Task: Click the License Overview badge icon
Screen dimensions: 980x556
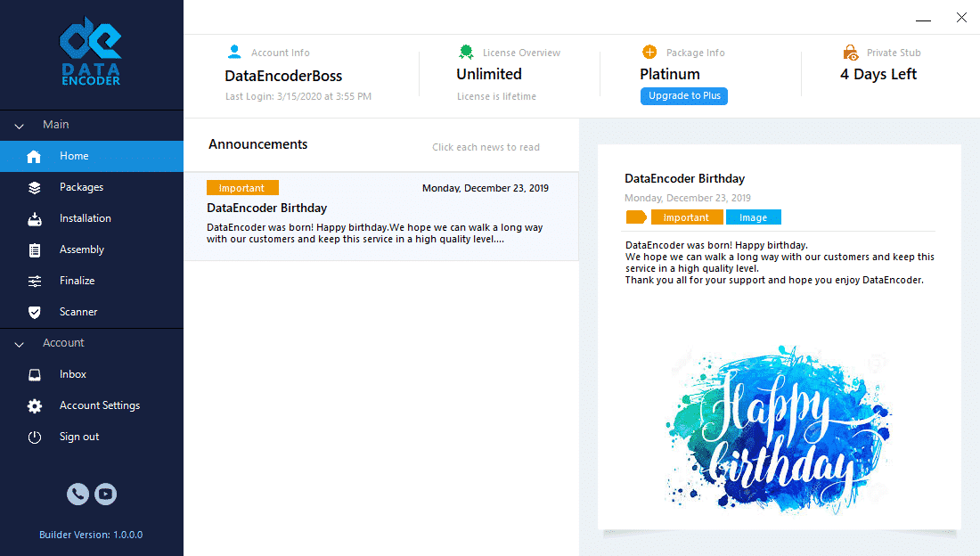Action: click(466, 52)
